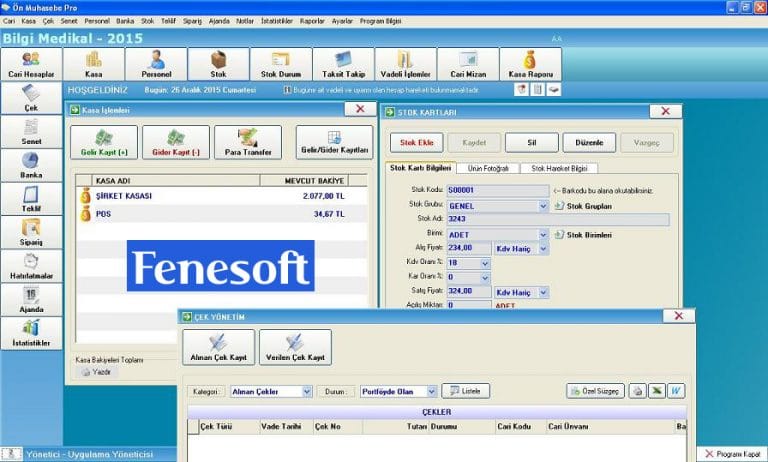The width and height of the screenshot is (768, 462).
Task: Switch to the Ürün Fotoğrafı tab
Action: tap(489, 168)
